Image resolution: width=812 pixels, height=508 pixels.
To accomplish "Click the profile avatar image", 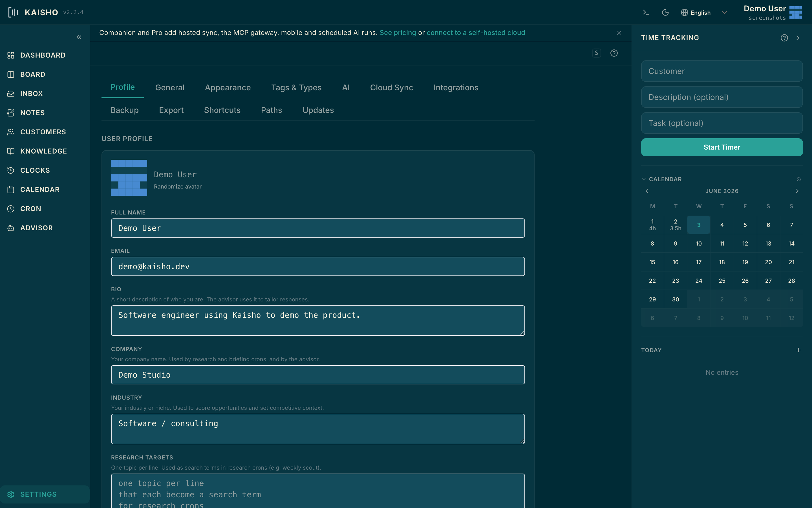I will [129, 178].
